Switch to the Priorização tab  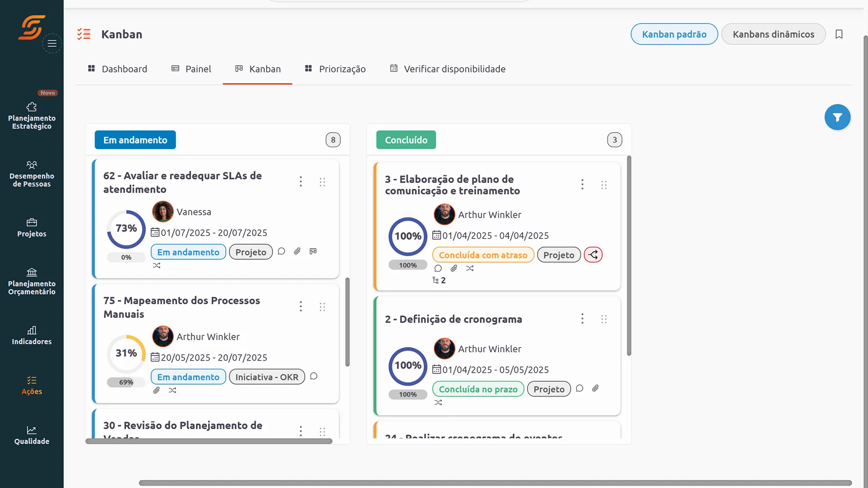(335, 69)
